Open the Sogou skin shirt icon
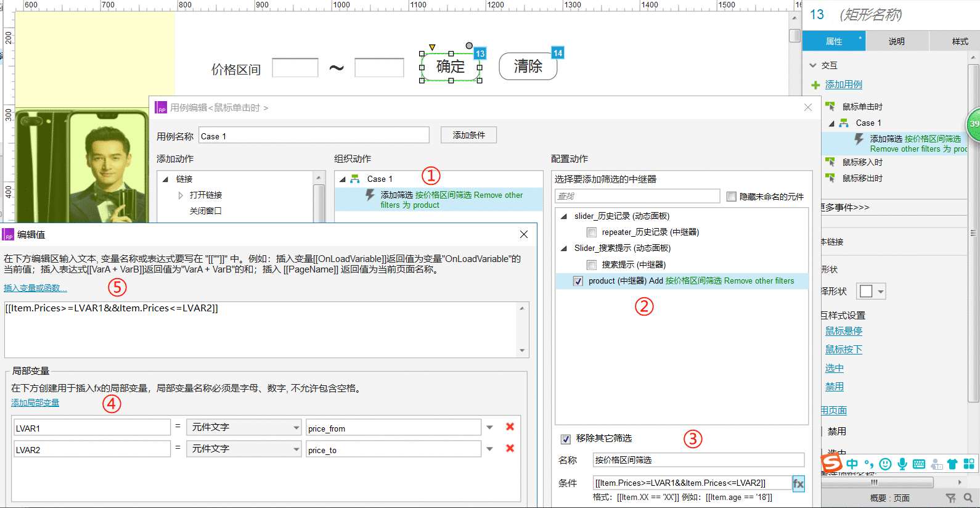Viewport: 980px width, 508px height. pyautogui.click(x=952, y=464)
